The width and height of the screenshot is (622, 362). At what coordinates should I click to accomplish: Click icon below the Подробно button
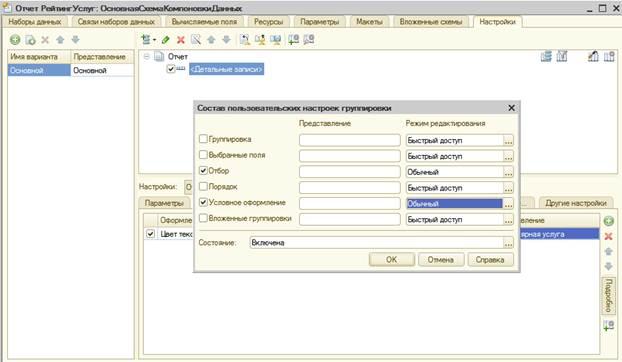[x=609, y=326]
